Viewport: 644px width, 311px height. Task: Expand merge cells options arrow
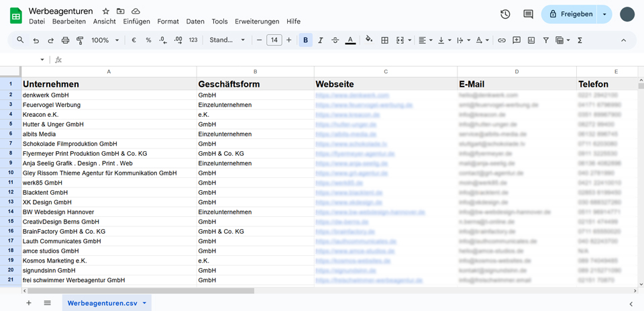(410, 40)
